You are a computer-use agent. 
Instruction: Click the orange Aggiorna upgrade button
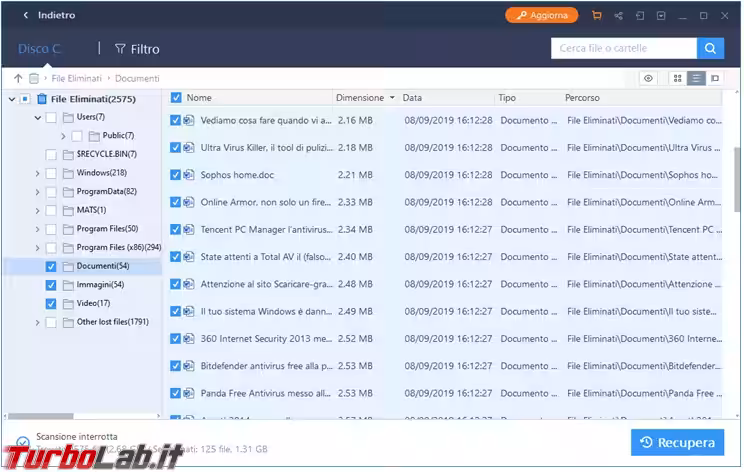pos(541,16)
